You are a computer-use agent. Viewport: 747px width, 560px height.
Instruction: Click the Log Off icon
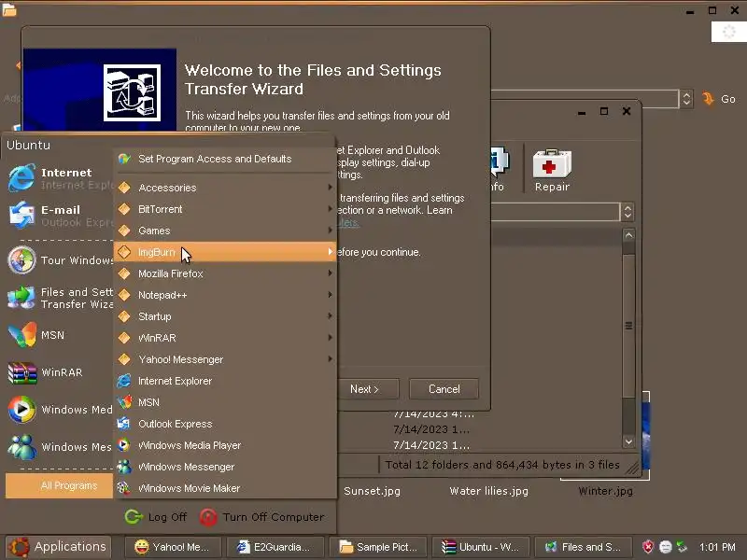pyautogui.click(x=134, y=517)
